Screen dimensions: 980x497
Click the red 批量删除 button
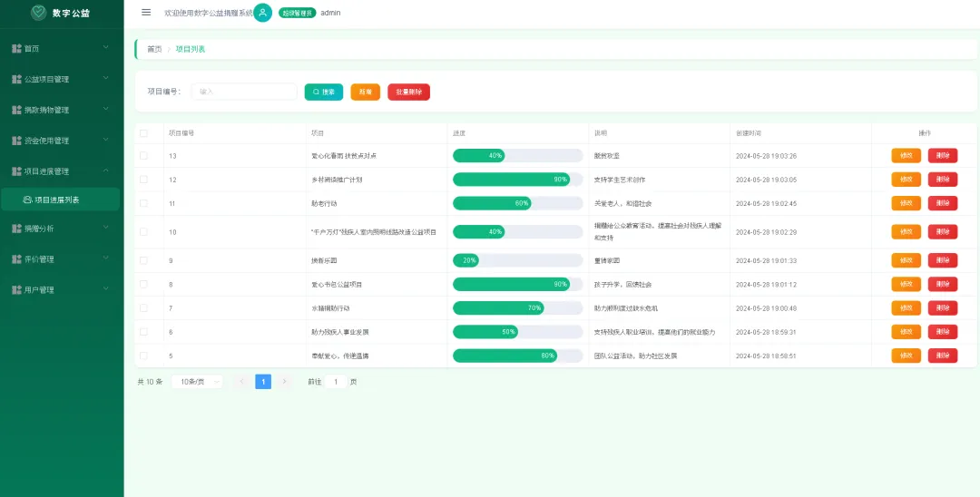click(408, 92)
